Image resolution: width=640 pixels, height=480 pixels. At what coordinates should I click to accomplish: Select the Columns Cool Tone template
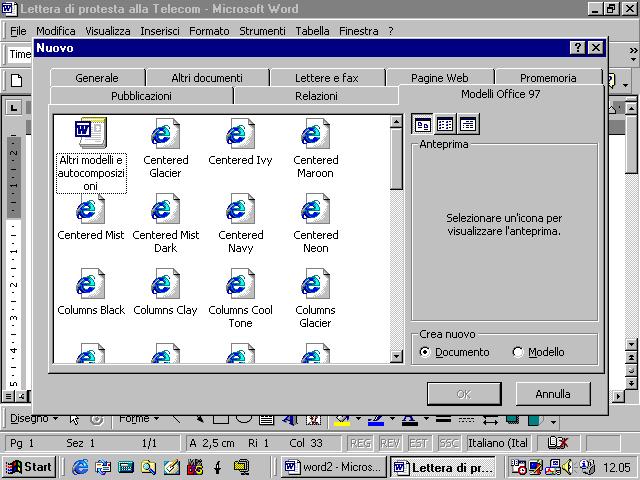(x=240, y=298)
